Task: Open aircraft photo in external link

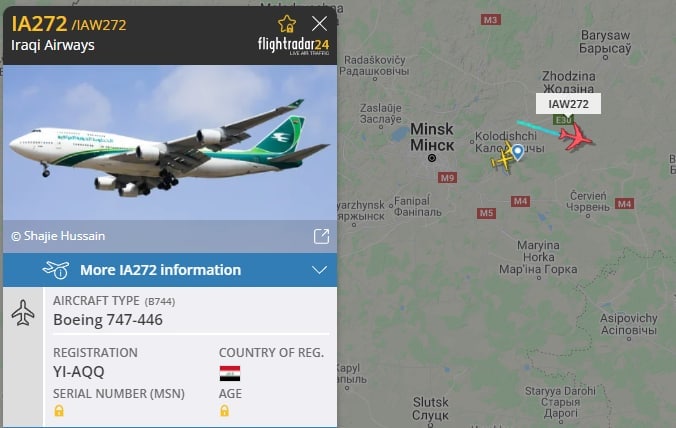Action: 321,236
